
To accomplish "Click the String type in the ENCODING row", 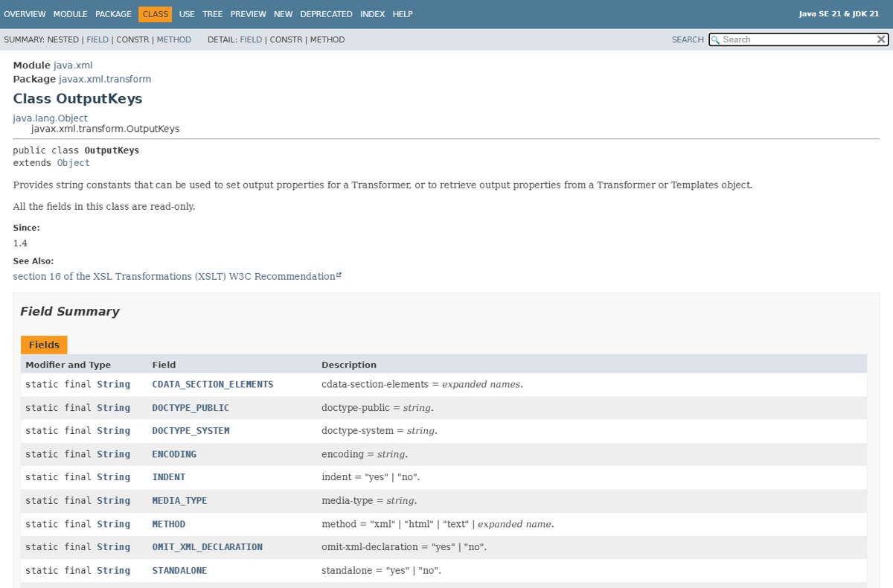I will click(x=113, y=454).
